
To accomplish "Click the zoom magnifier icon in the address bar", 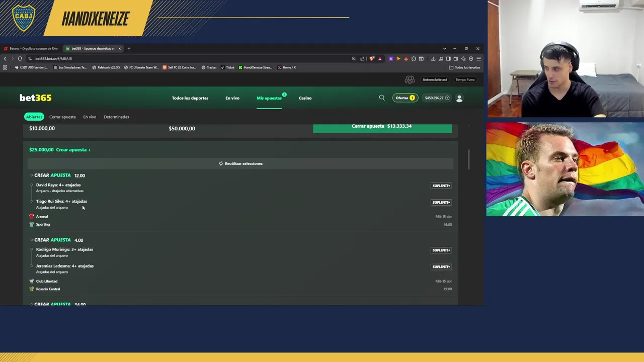I will click(x=354, y=58).
